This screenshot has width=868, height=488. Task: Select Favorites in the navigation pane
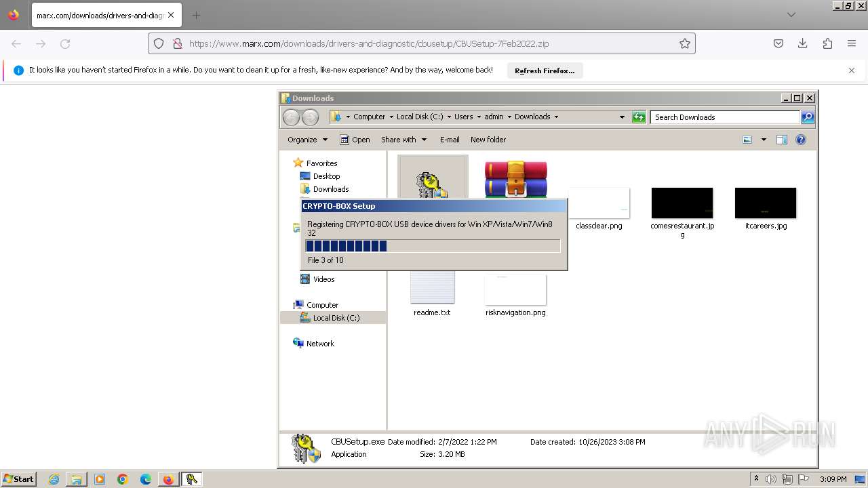coord(321,163)
